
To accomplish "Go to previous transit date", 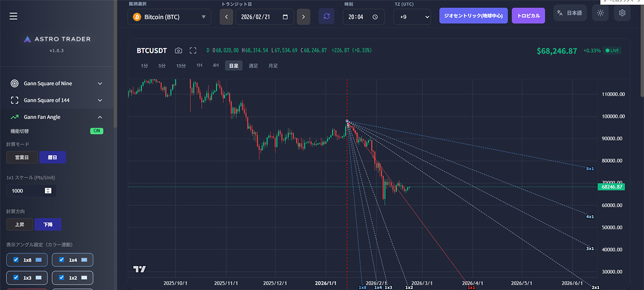I will [226, 17].
